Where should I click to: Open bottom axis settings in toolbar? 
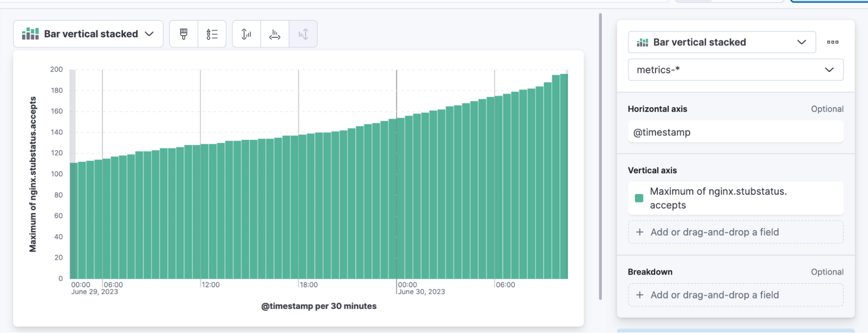tap(274, 34)
